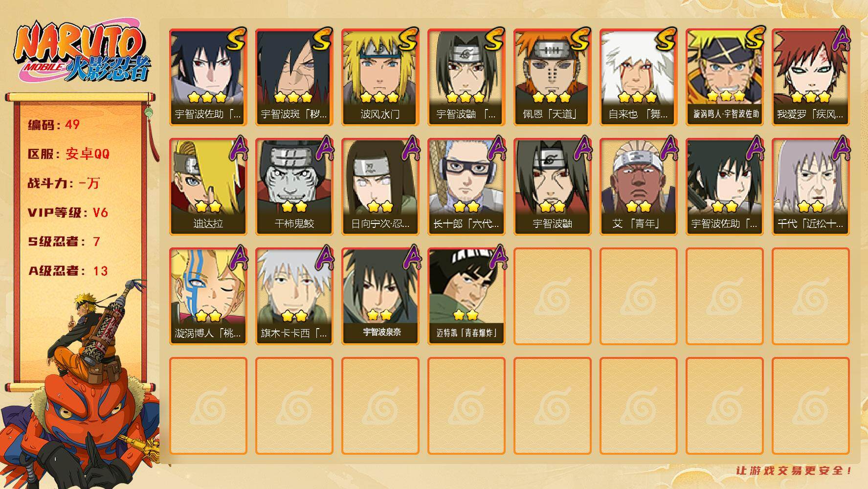
Task: Click the empty card slot after 迈特凯
Action: point(552,296)
